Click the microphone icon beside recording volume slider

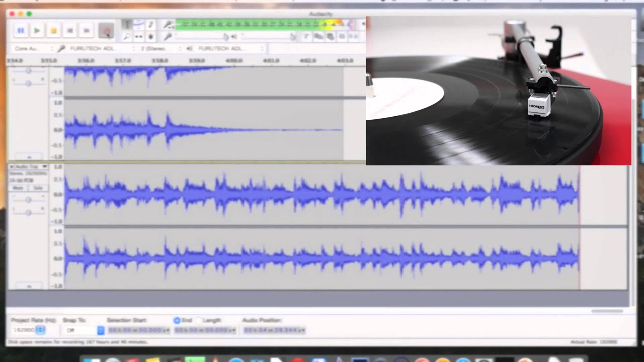pyautogui.click(x=168, y=37)
